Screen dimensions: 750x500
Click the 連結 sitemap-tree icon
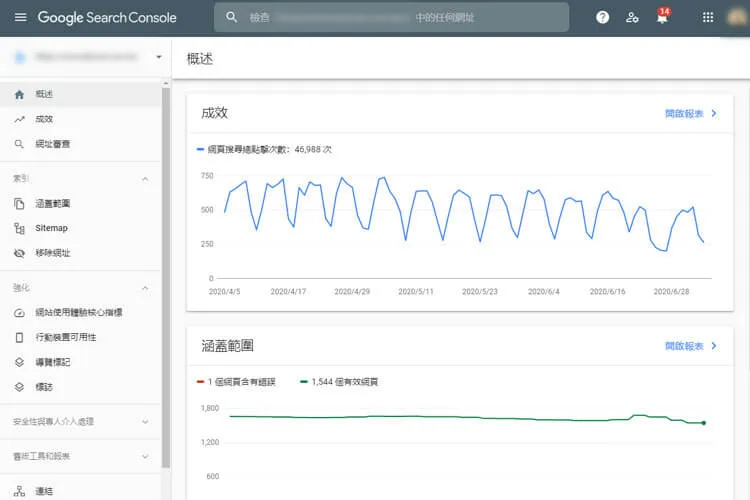[x=20, y=491]
